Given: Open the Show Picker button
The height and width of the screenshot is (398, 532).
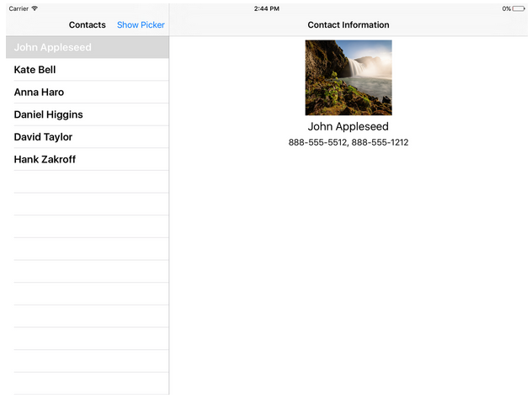Looking at the screenshot, I should [x=141, y=25].
